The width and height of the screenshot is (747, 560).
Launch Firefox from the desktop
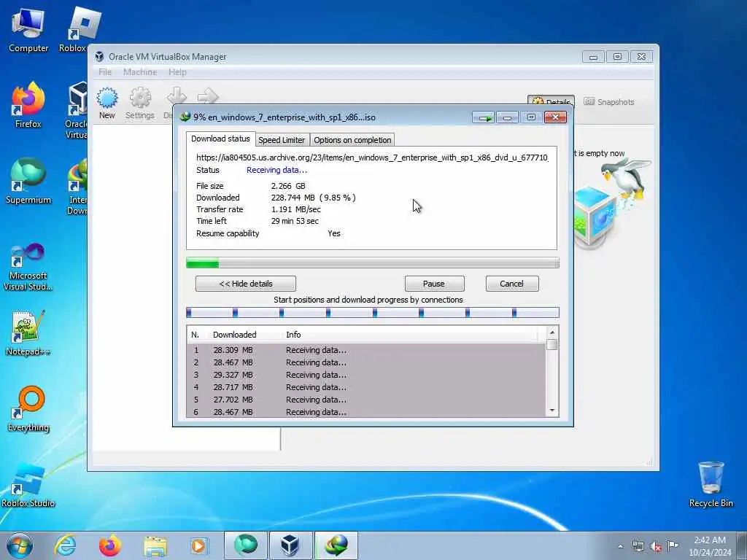pyautogui.click(x=28, y=105)
